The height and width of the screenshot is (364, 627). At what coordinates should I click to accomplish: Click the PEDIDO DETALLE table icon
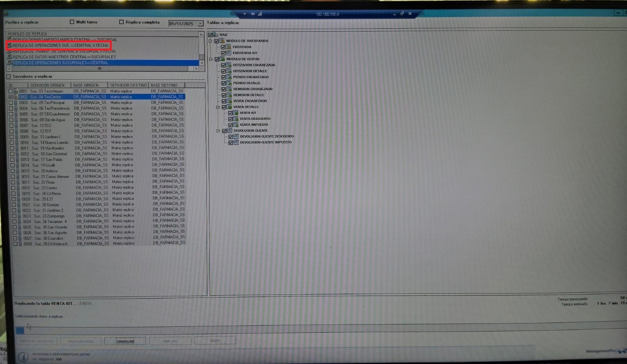[229, 83]
